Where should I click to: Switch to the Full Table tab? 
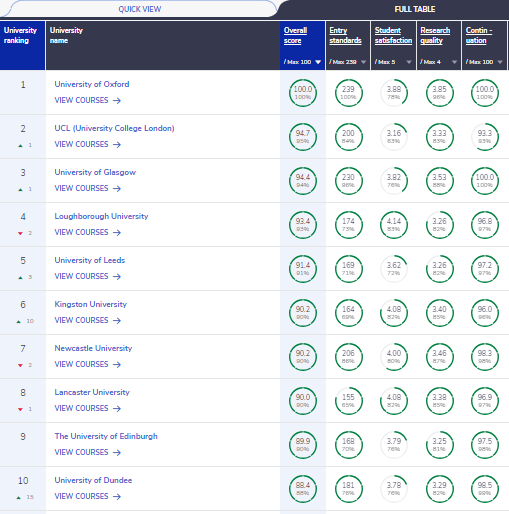(x=415, y=9)
